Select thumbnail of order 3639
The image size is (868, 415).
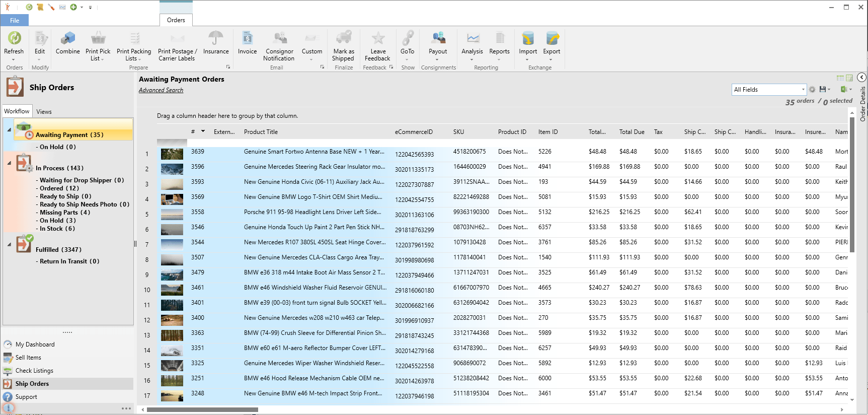[x=172, y=154]
